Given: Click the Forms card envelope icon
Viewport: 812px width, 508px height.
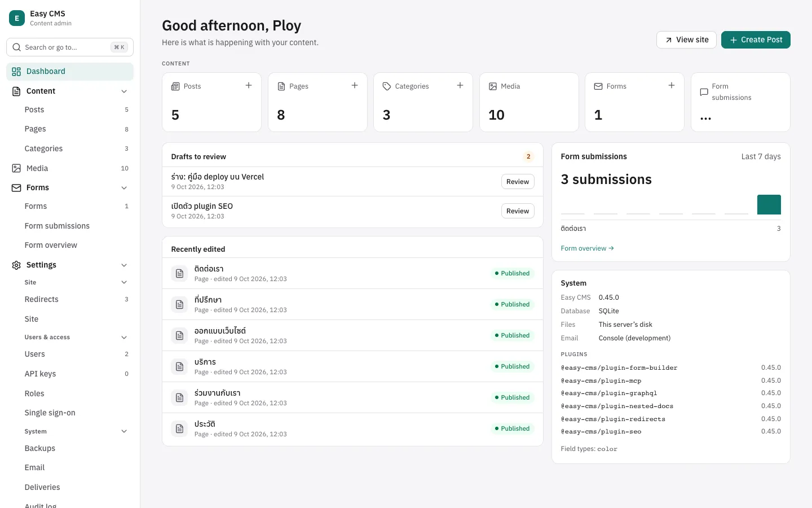Looking at the screenshot, I should (598, 86).
